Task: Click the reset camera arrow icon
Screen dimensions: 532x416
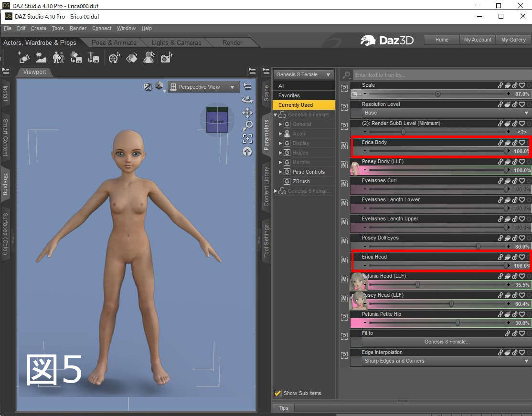Action: (247, 152)
